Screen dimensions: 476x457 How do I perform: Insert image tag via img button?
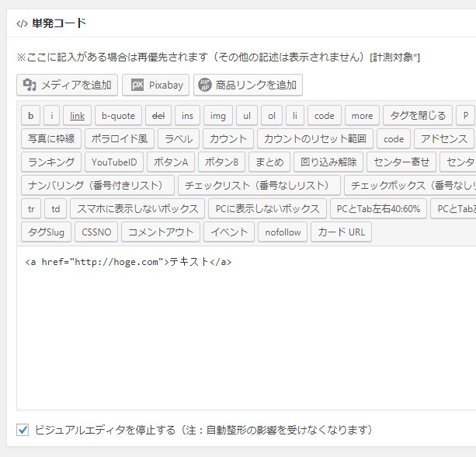coord(218,116)
